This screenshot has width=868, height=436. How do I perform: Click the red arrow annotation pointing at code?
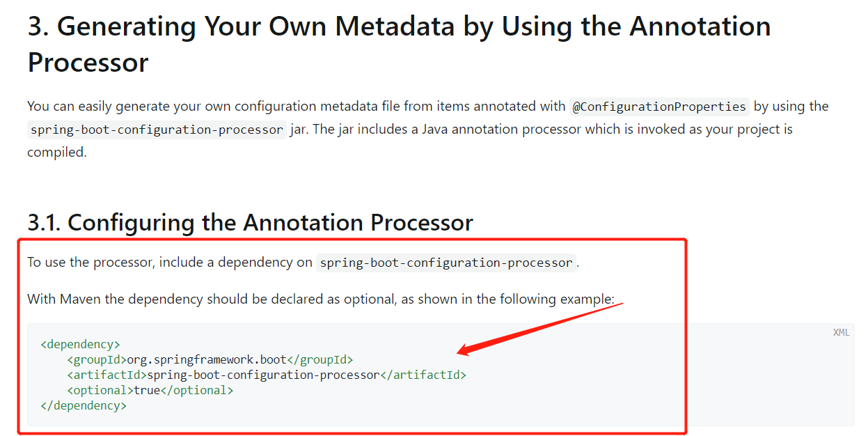click(x=539, y=328)
